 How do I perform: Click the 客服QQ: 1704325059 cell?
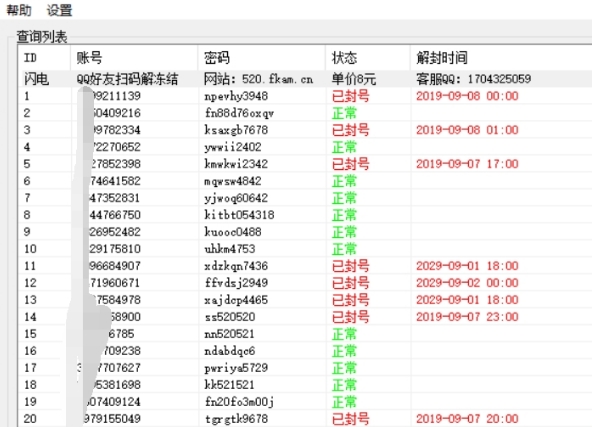click(473, 79)
